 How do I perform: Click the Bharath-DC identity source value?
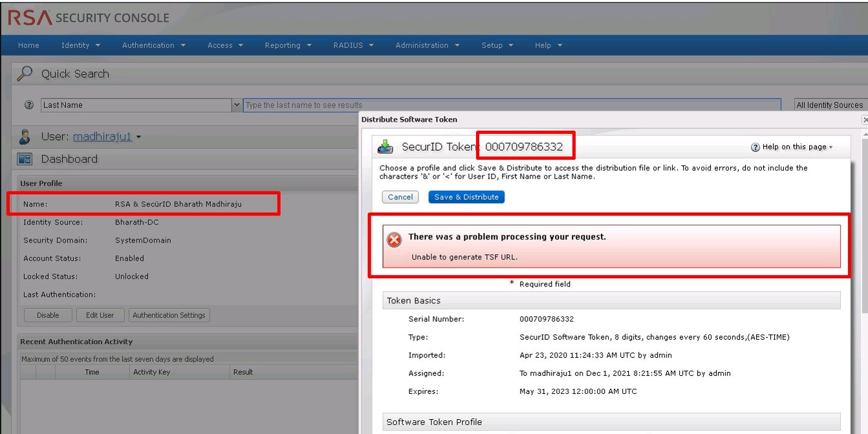click(136, 222)
